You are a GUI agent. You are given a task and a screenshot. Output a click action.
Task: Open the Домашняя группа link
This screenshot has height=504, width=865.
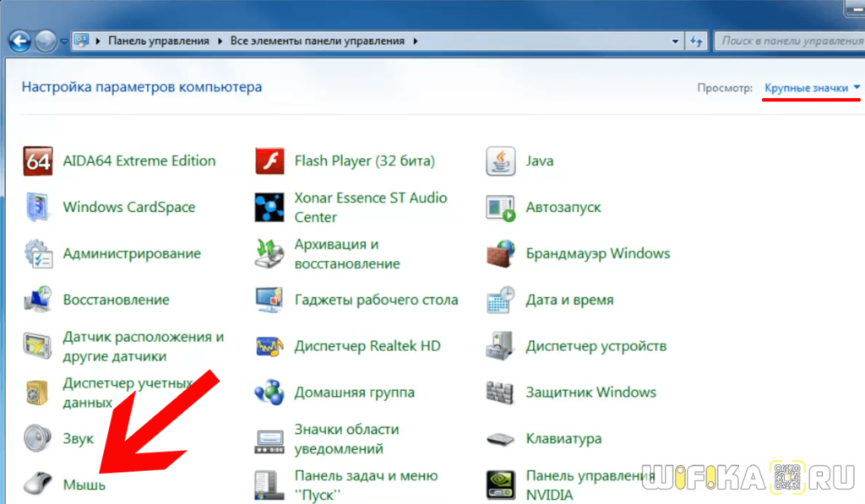tap(354, 393)
